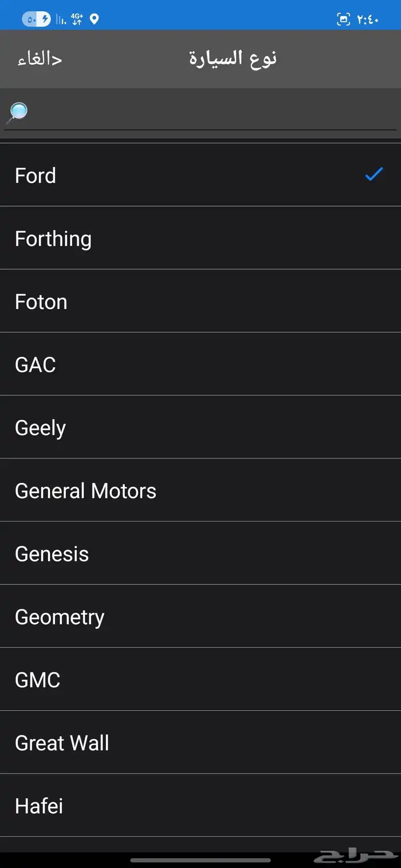Image resolution: width=401 pixels, height=868 pixels.
Task: Pick GAC in the brand list
Action: point(200,364)
